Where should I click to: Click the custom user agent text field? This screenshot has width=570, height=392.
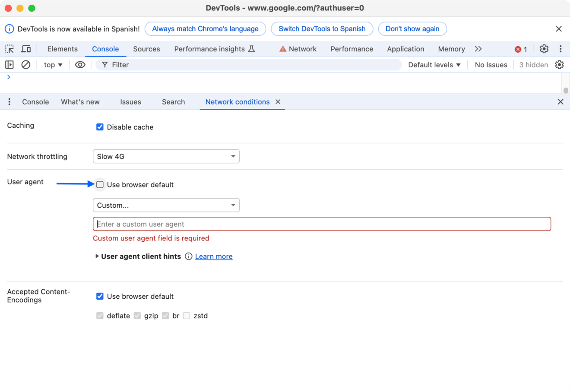click(322, 224)
